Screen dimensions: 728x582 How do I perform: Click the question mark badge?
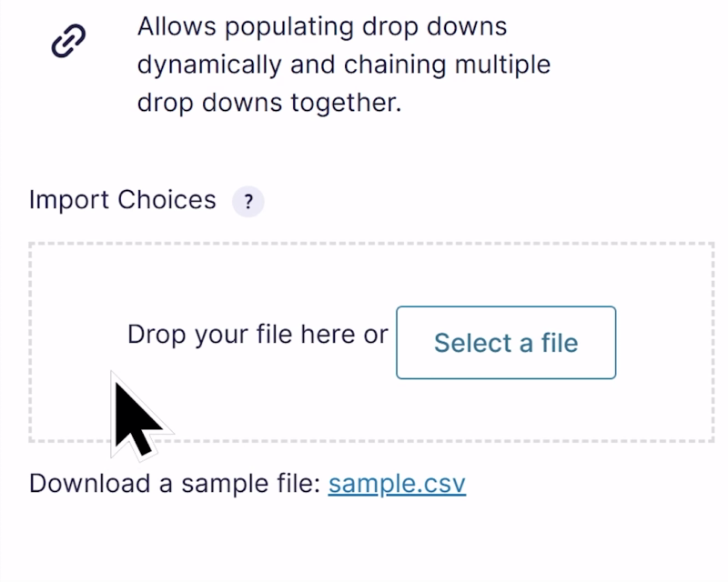pyautogui.click(x=248, y=202)
